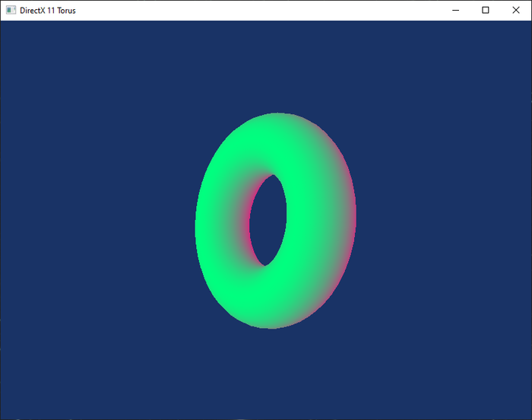Click the "DirectX 11 Torus" title text
This screenshot has width=532, height=420.
[x=47, y=11]
